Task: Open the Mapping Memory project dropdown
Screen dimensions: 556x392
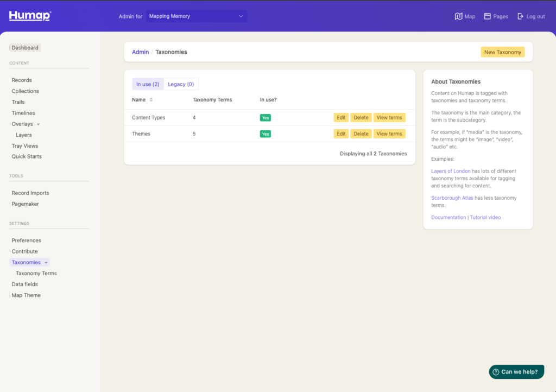Action: 196,16
